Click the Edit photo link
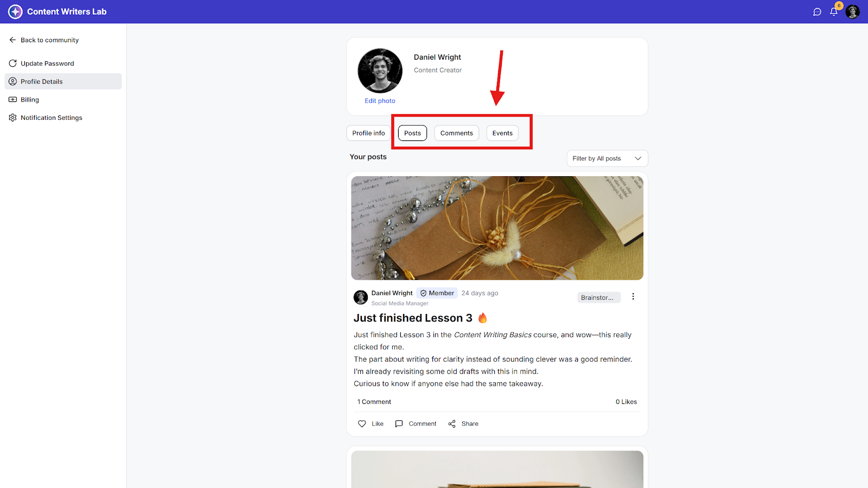 [380, 101]
